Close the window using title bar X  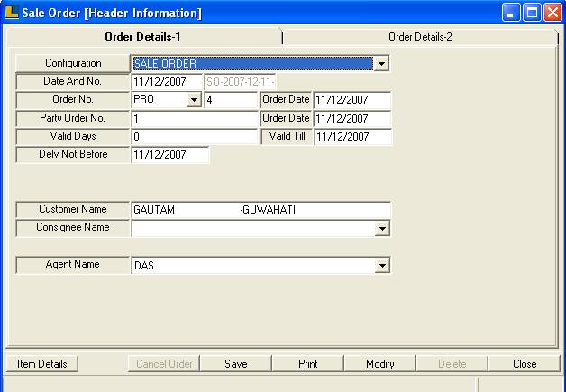pos(553,13)
